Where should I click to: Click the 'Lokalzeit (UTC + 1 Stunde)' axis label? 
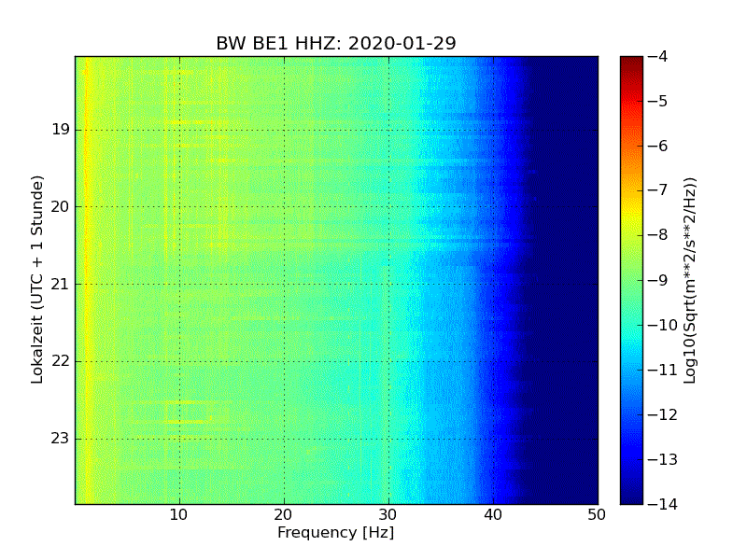tap(37, 279)
